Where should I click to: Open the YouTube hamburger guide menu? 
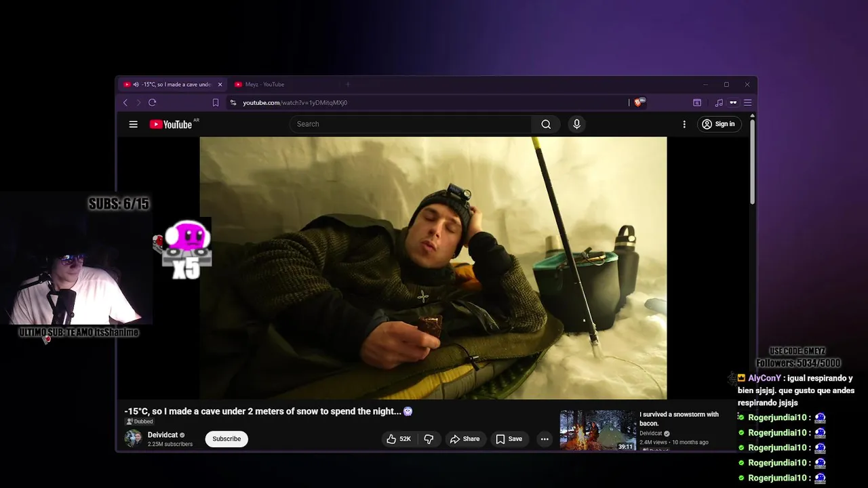click(x=134, y=124)
